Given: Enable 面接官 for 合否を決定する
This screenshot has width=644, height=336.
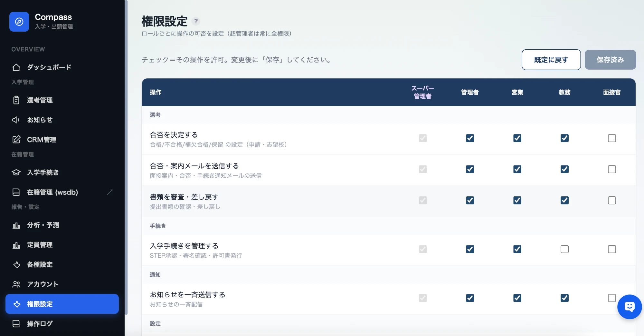Looking at the screenshot, I should point(612,138).
